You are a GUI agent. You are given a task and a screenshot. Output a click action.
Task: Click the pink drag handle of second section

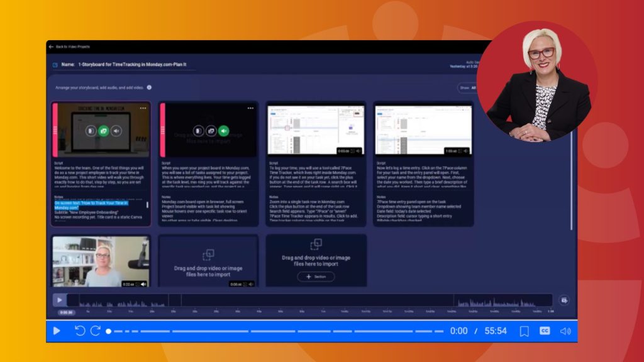(163, 130)
